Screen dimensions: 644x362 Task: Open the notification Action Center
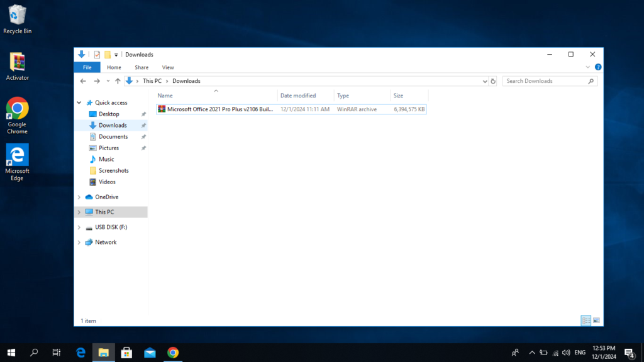click(x=630, y=353)
